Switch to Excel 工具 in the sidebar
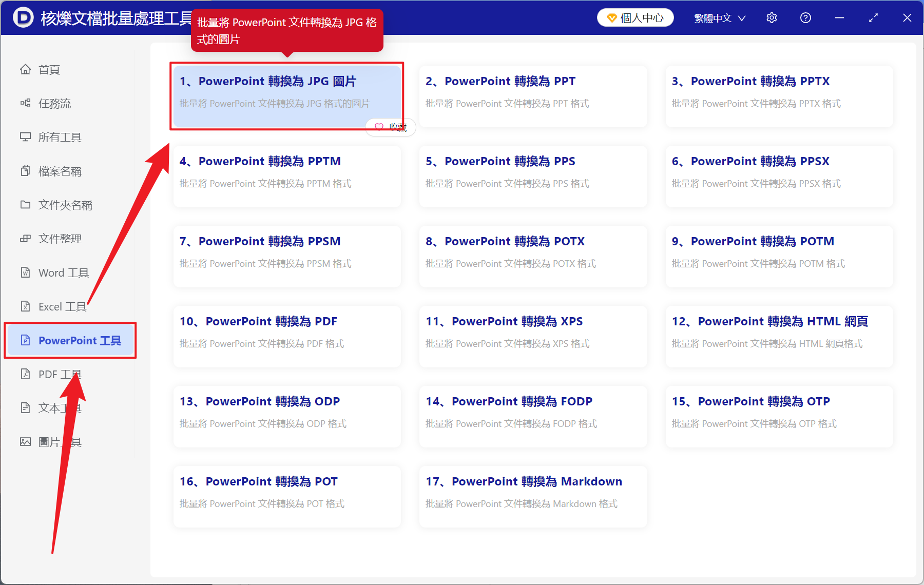The image size is (924, 585). (70, 306)
